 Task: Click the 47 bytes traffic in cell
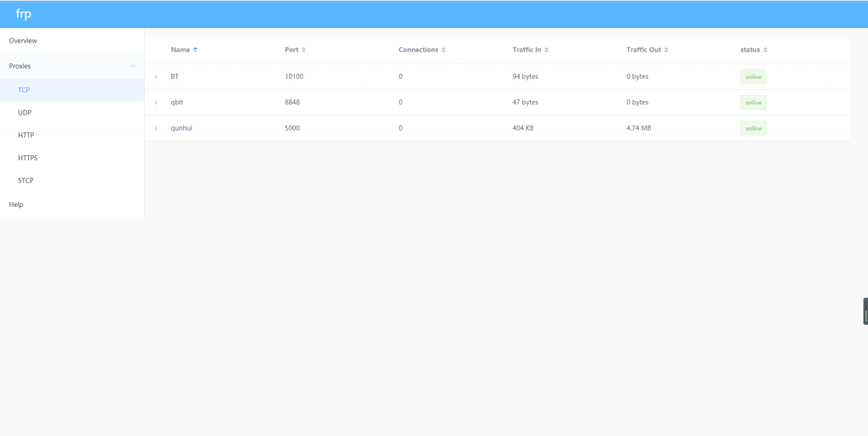526,103
